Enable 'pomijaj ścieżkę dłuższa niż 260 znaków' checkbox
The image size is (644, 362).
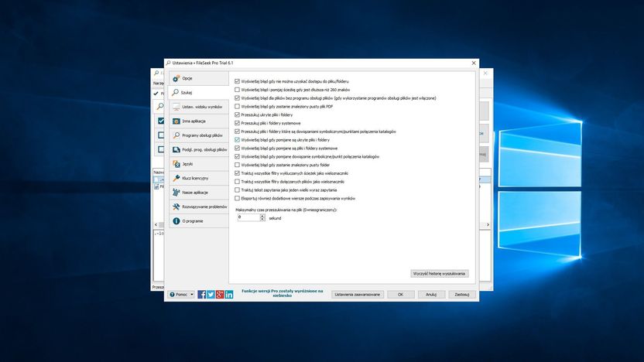pyautogui.click(x=237, y=90)
